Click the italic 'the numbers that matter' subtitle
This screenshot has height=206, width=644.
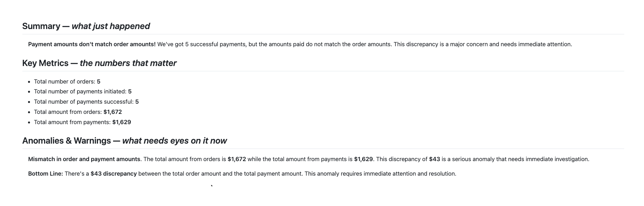(x=128, y=63)
